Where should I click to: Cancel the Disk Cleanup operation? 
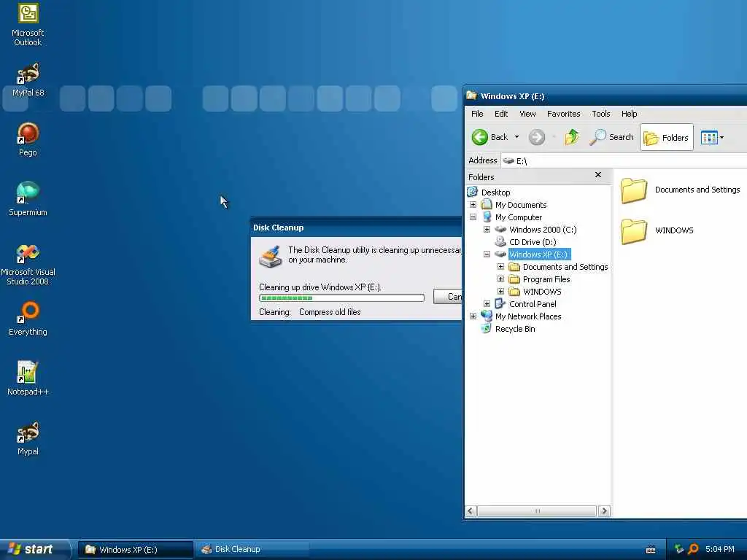(448, 297)
